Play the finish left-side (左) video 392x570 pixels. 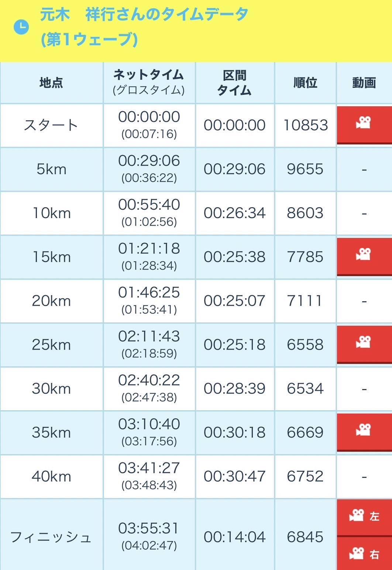[364, 516]
